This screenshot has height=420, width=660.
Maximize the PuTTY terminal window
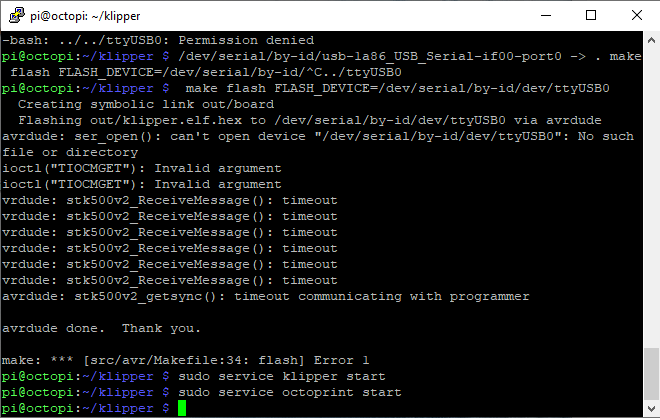click(x=590, y=15)
